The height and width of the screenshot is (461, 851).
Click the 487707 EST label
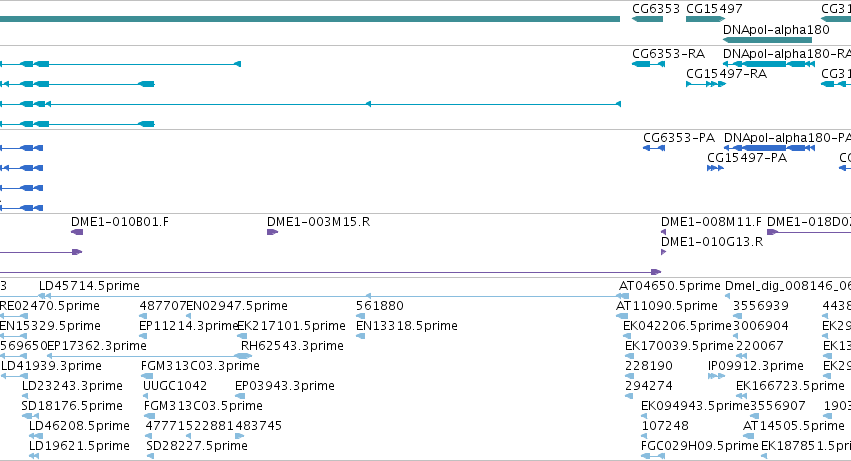162,306
